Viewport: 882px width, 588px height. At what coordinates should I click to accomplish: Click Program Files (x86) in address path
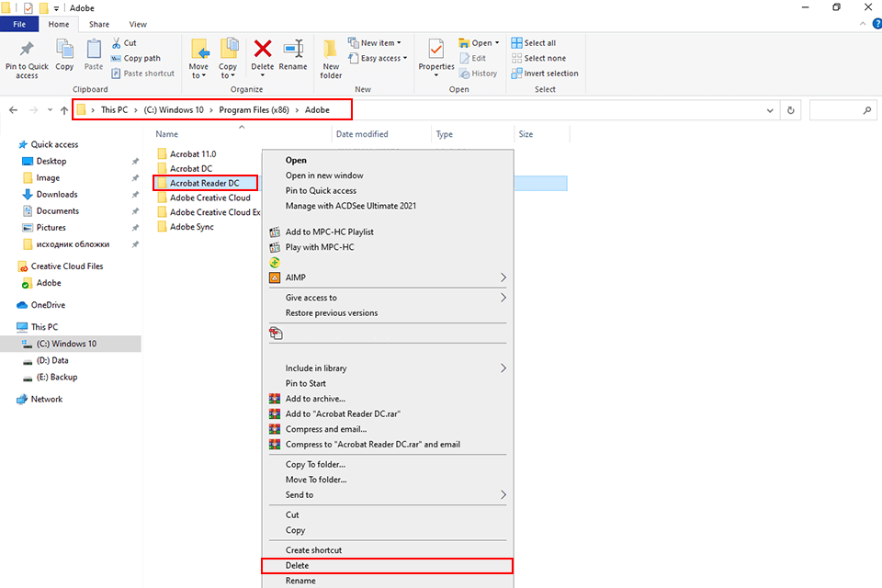[x=254, y=109]
